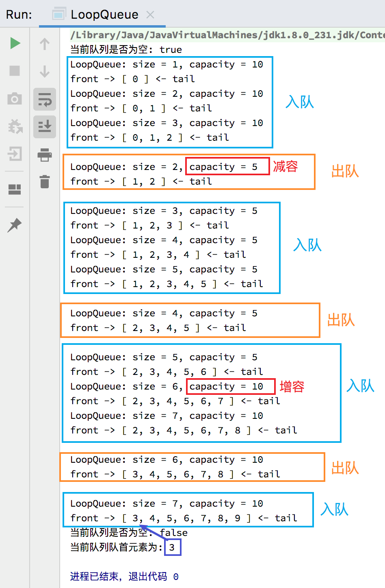Click the Run: tool window label
The height and width of the screenshot is (588, 385).
(x=19, y=15)
